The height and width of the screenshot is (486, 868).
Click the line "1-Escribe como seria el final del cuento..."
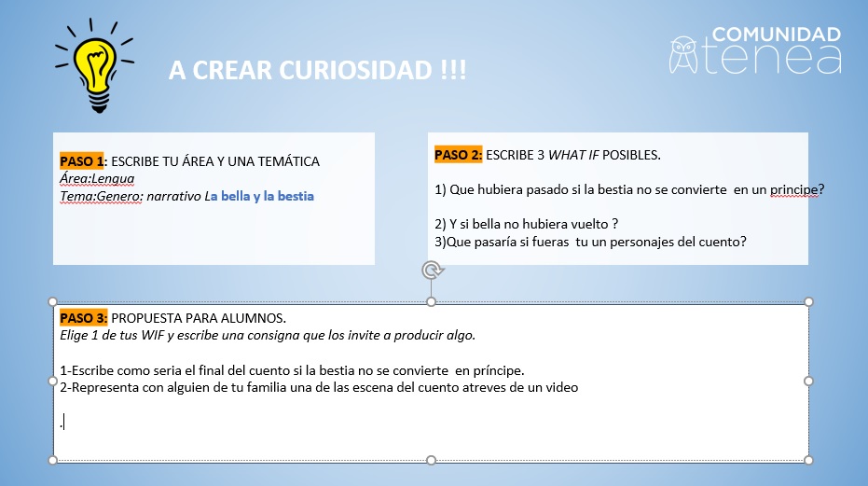coord(293,370)
